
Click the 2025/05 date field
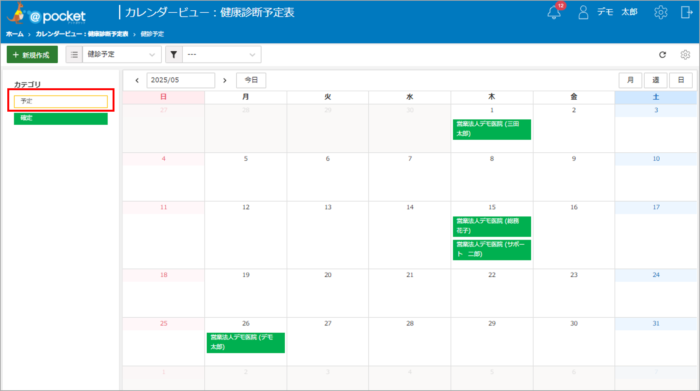[180, 80]
